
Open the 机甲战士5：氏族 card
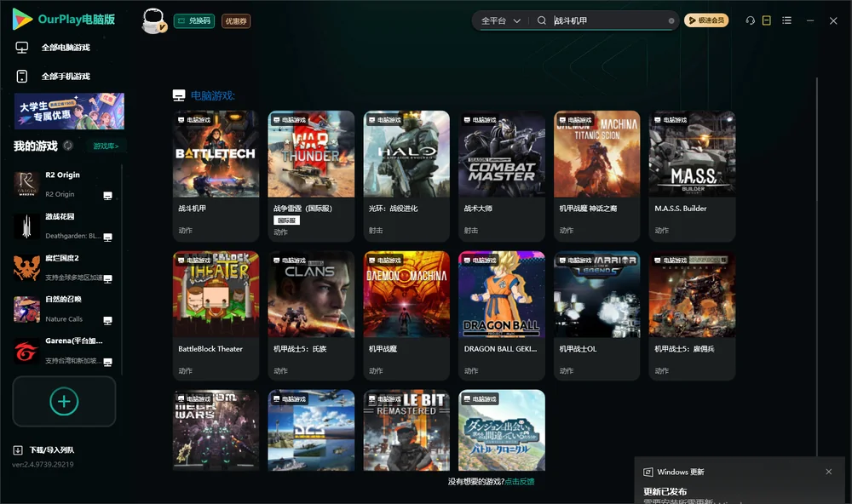coord(311,316)
